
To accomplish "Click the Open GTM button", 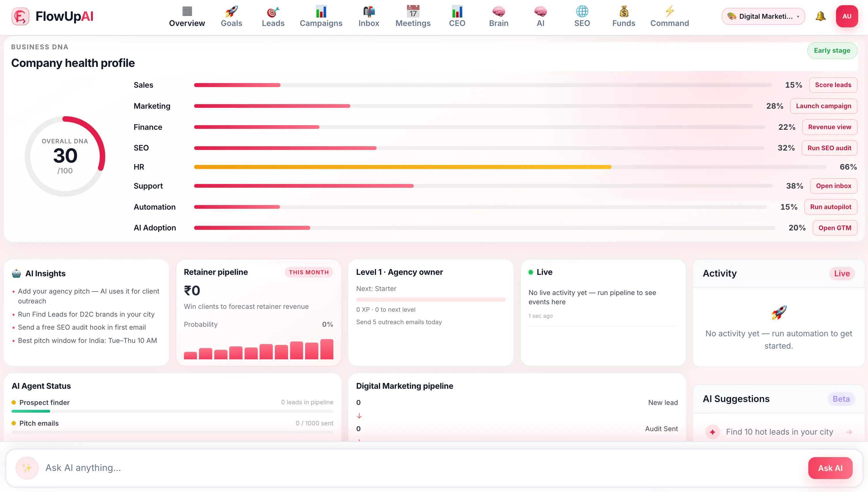I will coord(835,228).
